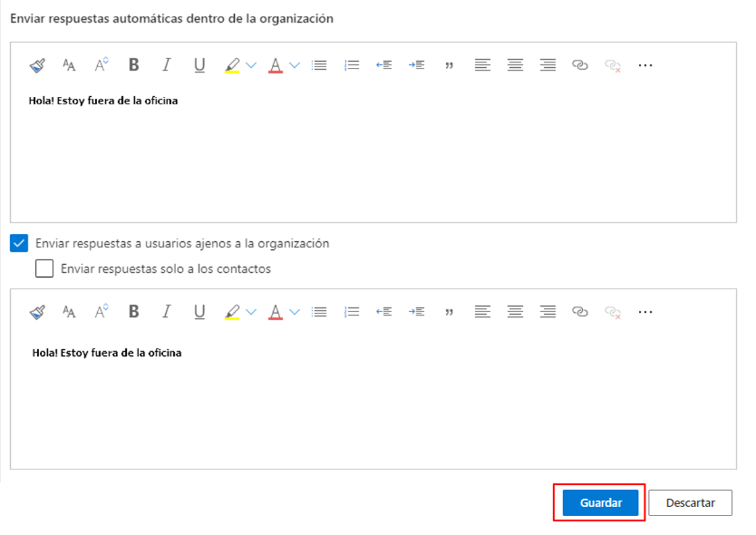Open font size in external reply toolbar

click(69, 312)
